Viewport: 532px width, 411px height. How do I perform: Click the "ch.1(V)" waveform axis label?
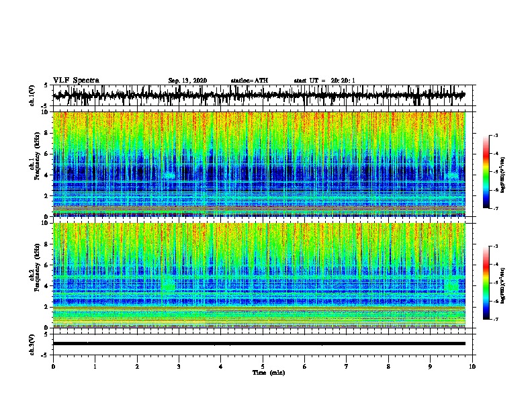click(32, 95)
